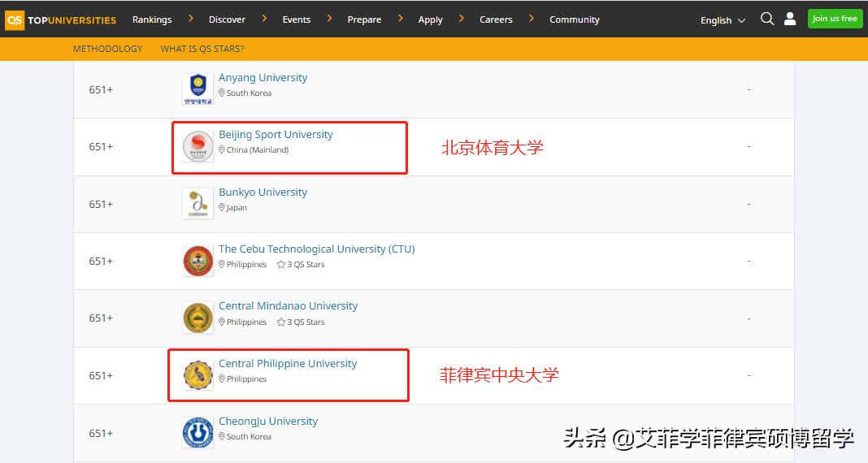The height and width of the screenshot is (463, 868).
Task: Click 3 QS Stars in Cebu Technological row
Action: pos(306,265)
